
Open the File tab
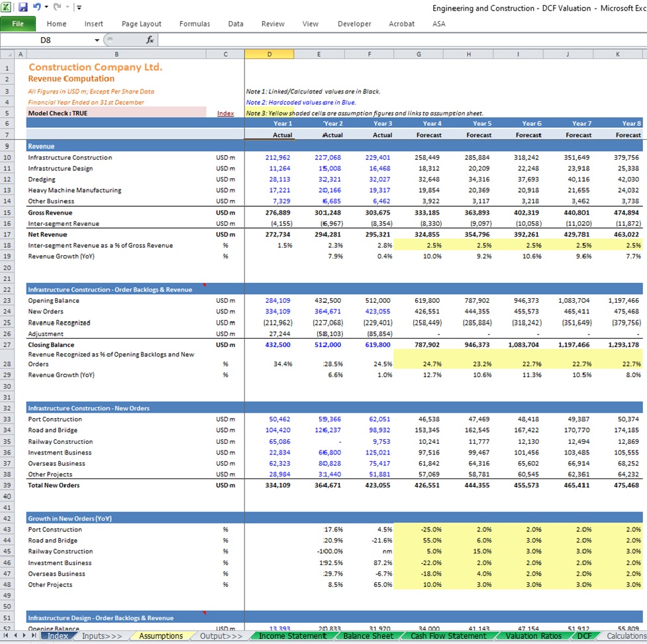tap(18, 24)
